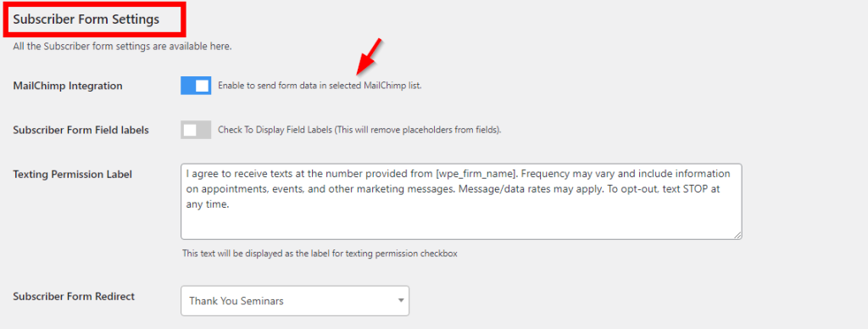Click the 'Subscriber Form Field labels' label text
868x329 pixels.
click(81, 131)
